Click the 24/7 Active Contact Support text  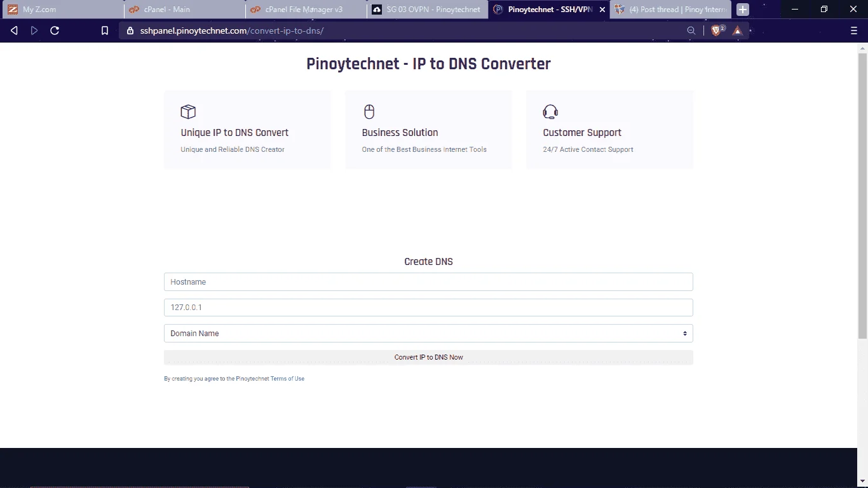[588, 150]
